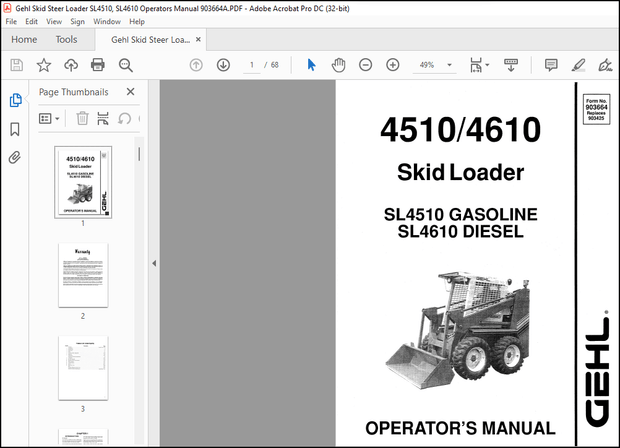
Task: Add bookmark star icon in toolbar
Action: pos(43,65)
